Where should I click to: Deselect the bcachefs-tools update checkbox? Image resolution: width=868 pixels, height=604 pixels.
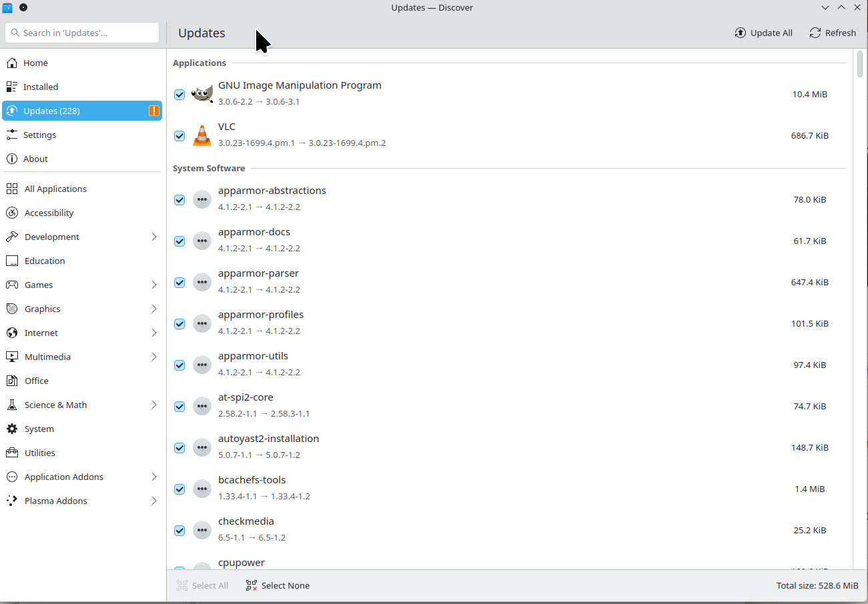(179, 489)
